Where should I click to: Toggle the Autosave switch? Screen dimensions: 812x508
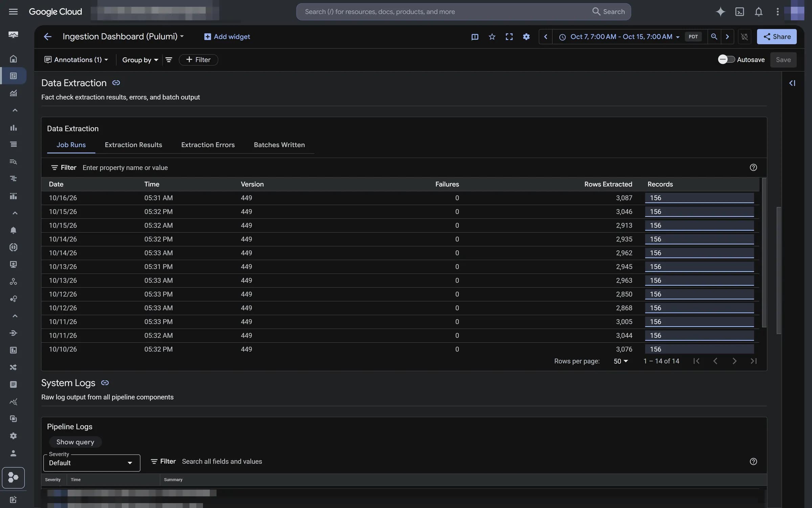726,60
